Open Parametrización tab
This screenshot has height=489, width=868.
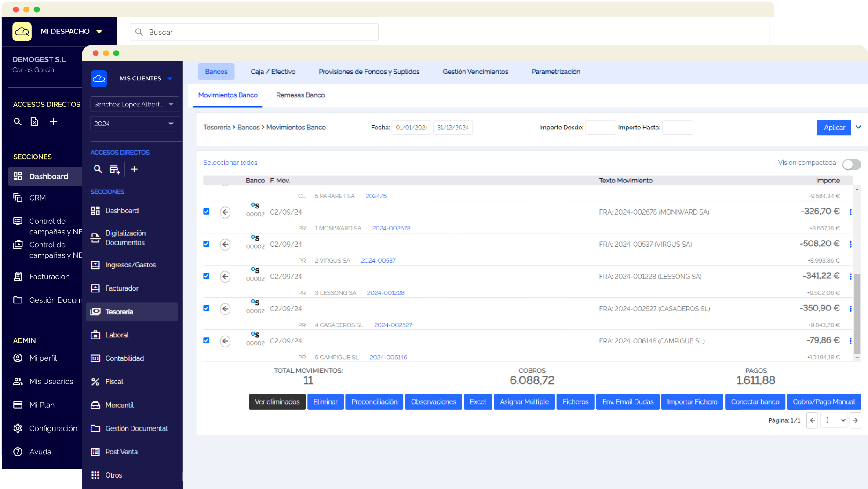point(556,72)
